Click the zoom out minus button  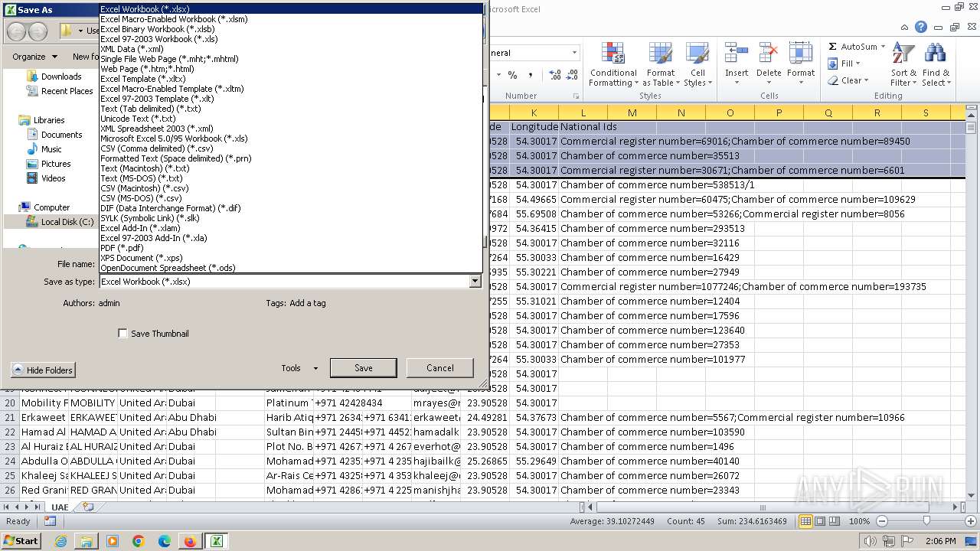(x=881, y=521)
